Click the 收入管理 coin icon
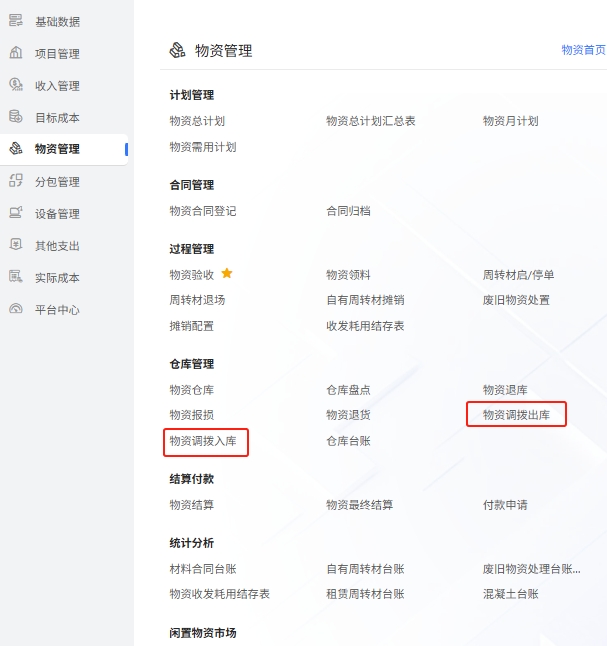The width and height of the screenshot is (607, 646). [16, 85]
